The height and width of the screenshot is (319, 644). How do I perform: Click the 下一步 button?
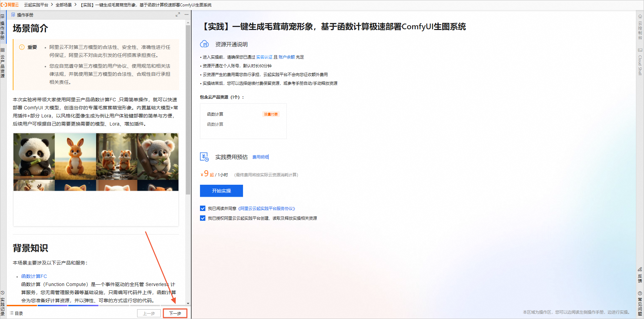[x=175, y=313]
